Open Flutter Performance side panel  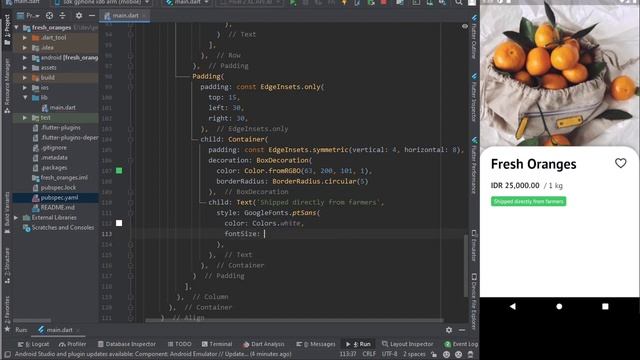pyautogui.click(x=474, y=166)
